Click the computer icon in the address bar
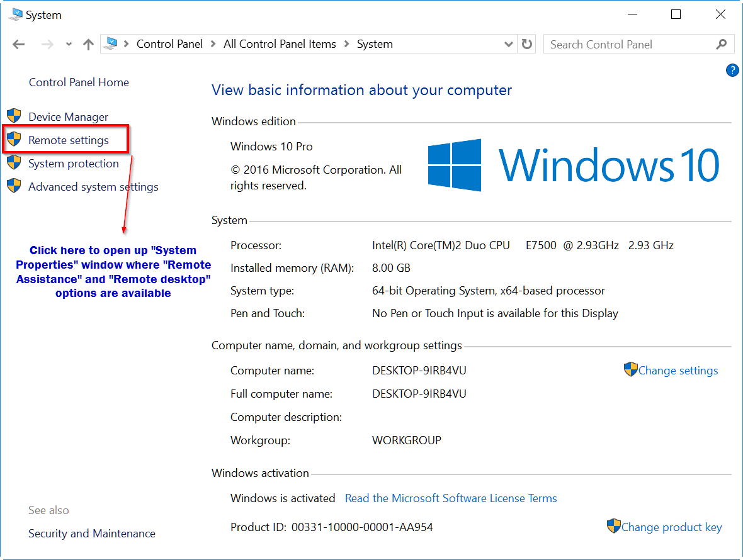Image resolution: width=743 pixels, height=560 pixels. pos(109,43)
